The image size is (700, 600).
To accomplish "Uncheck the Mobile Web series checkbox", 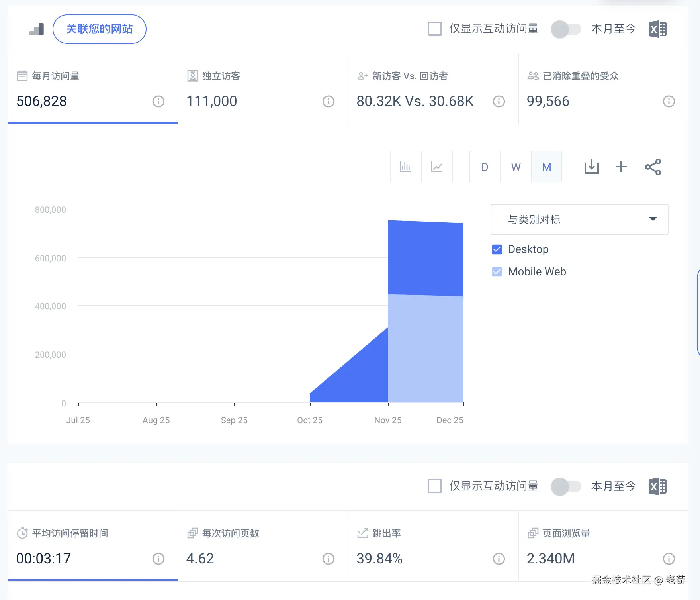I will (497, 272).
